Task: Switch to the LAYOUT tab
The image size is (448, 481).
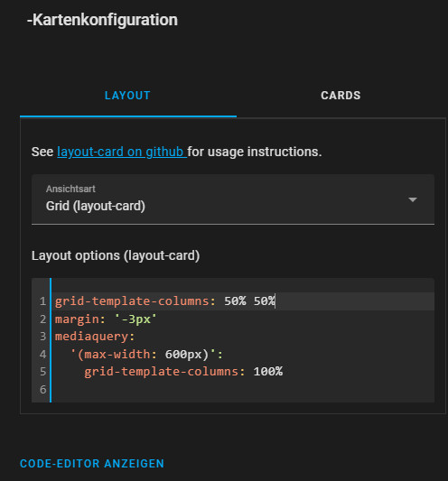Action: (x=127, y=96)
